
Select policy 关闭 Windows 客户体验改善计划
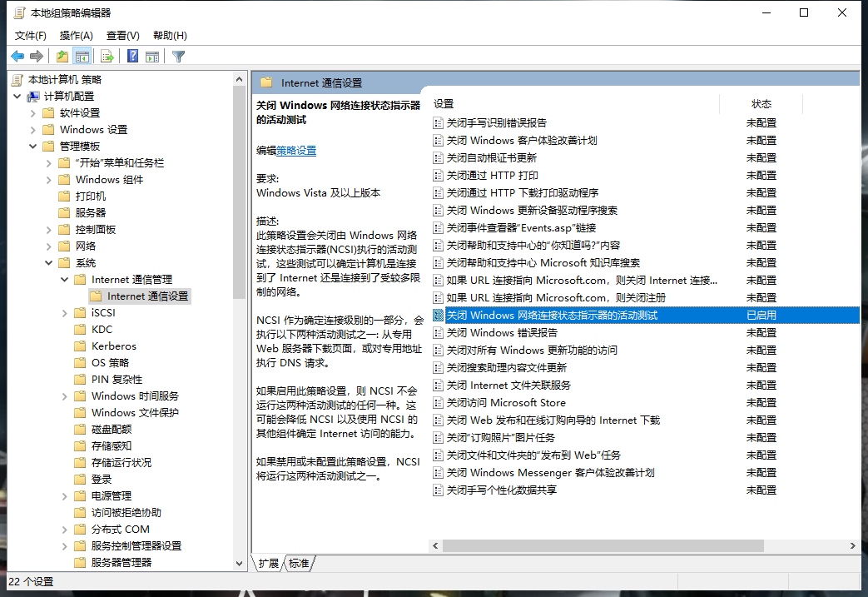(522, 141)
